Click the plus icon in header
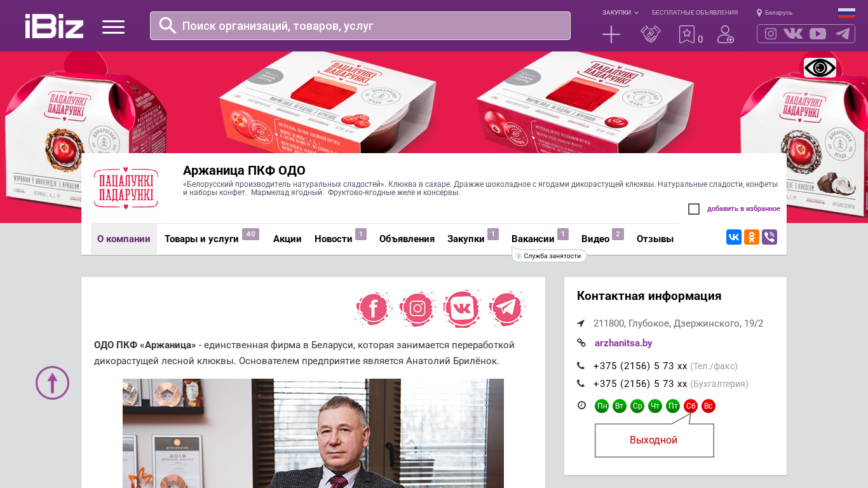This screenshot has width=868, height=488. [x=611, y=34]
